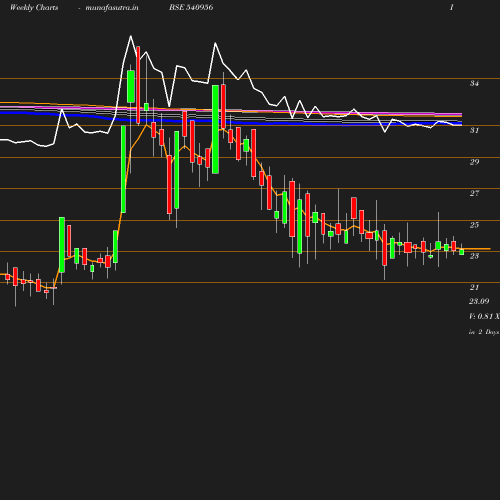This screenshot has height=500, width=500.
Task: Click the tallest green candle near price 34
Action: click(x=215, y=129)
